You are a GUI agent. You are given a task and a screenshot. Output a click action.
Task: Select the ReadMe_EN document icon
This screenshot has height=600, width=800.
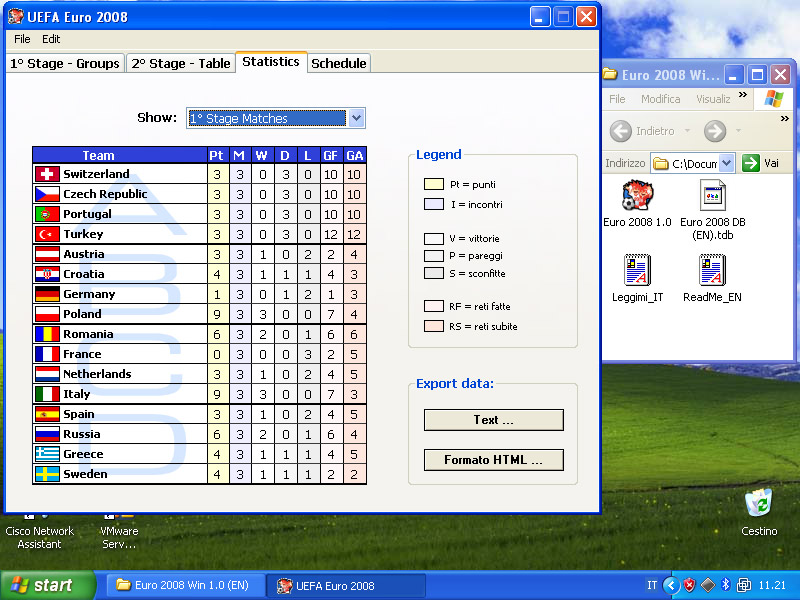[x=712, y=270]
